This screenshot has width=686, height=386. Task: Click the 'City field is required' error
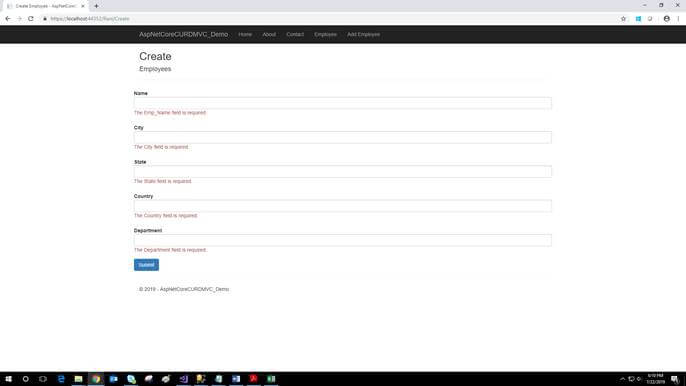[x=161, y=147]
